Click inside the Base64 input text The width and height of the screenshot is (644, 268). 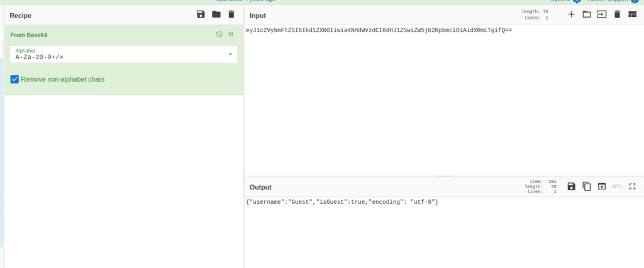pos(379,30)
